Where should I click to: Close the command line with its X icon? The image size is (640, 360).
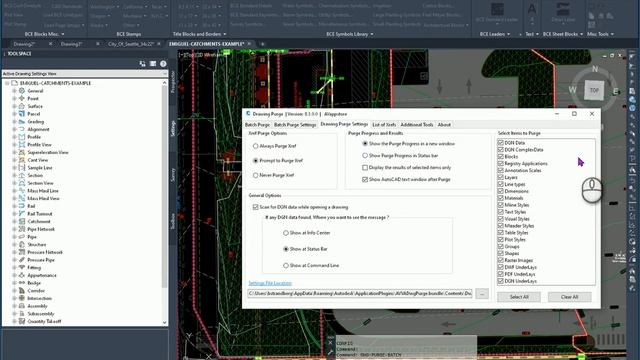point(331,343)
